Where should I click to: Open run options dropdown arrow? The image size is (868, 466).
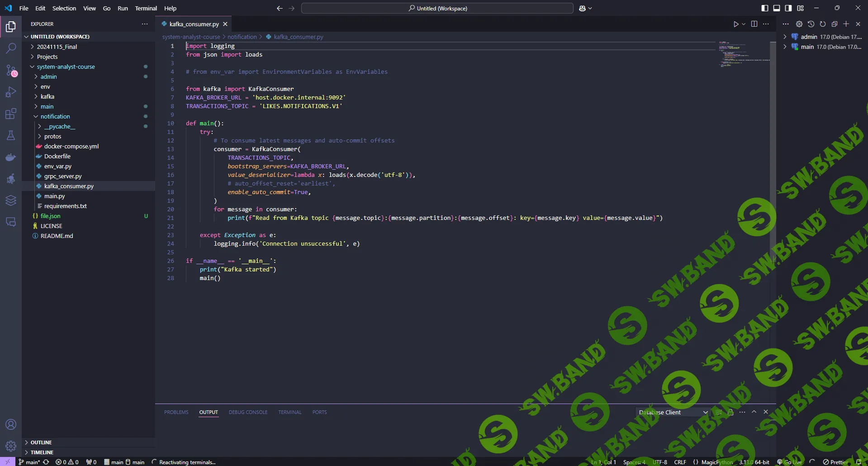[x=744, y=24]
